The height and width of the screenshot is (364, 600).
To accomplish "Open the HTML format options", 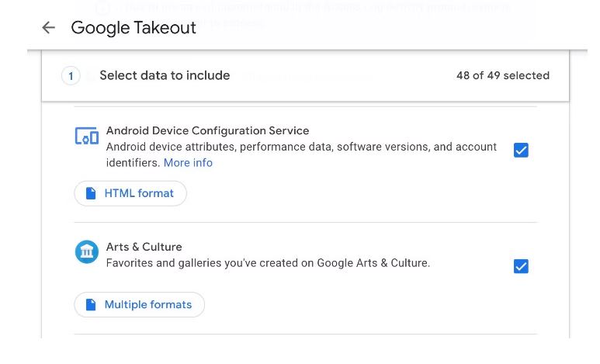I will pos(130,193).
